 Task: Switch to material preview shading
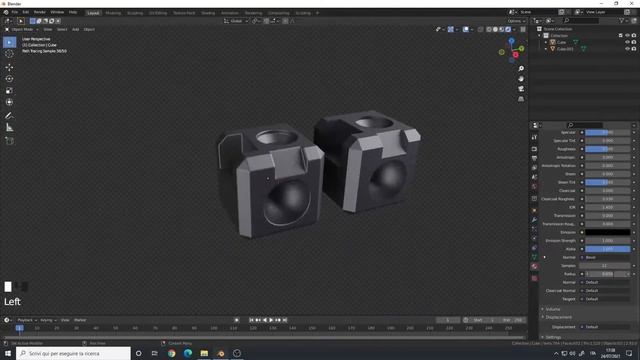tap(502, 29)
